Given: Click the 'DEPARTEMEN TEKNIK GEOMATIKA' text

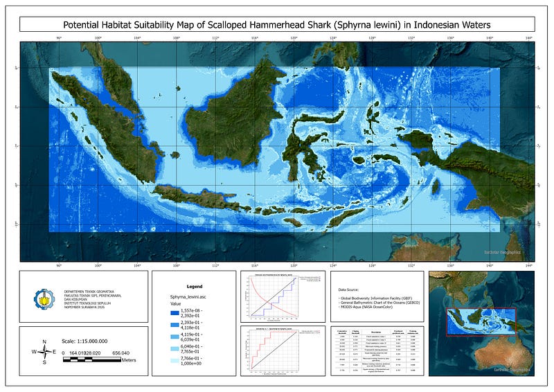Looking at the screenshot, I should click(x=89, y=292).
